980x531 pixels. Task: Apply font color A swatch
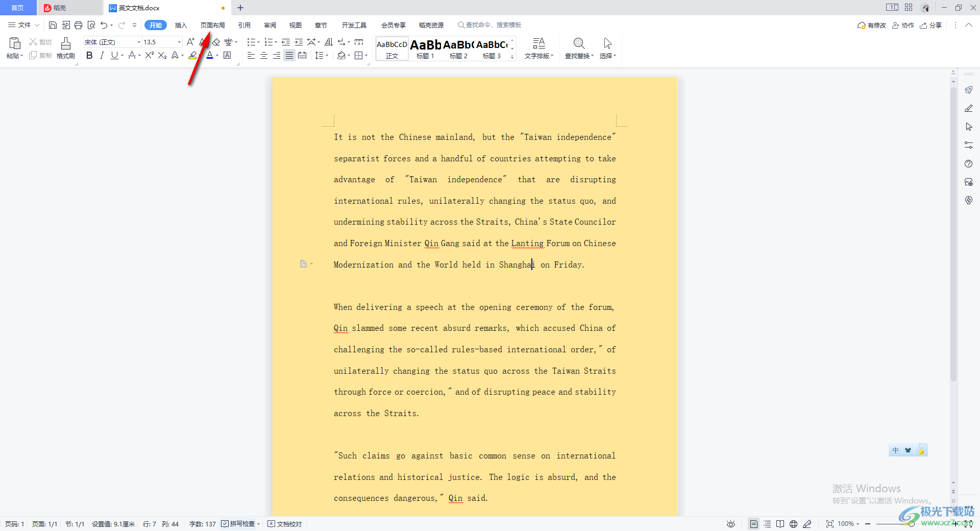pos(209,55)
